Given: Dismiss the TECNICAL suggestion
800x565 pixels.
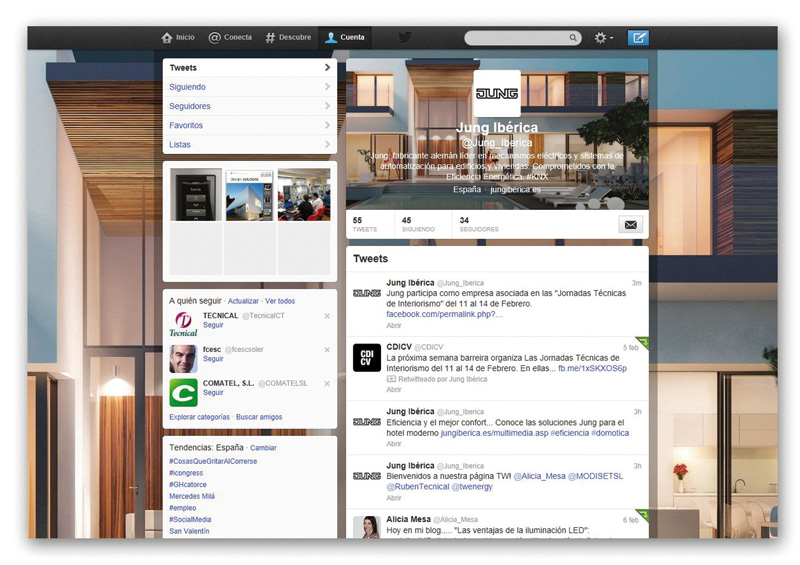Looking at the screenshot, I should (x=327, y=316).
